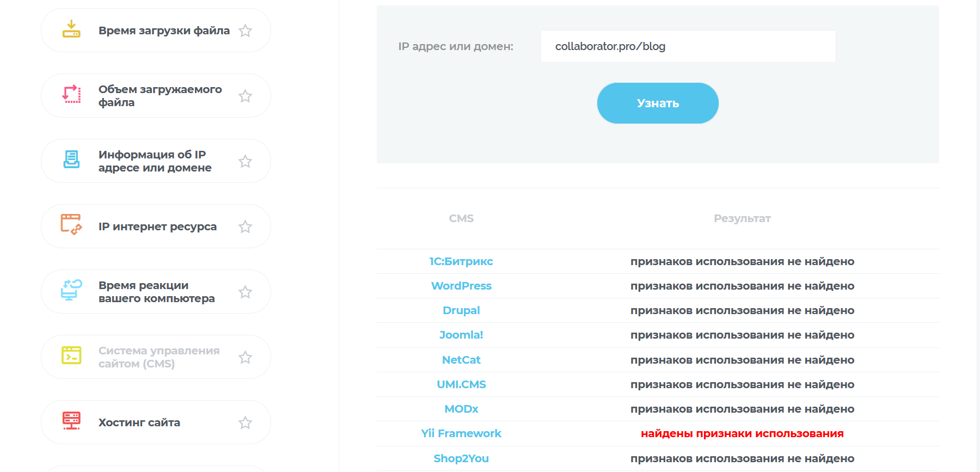The image size is (980, 472).
Task: Click the file download time icon
Action: [71, 29]
